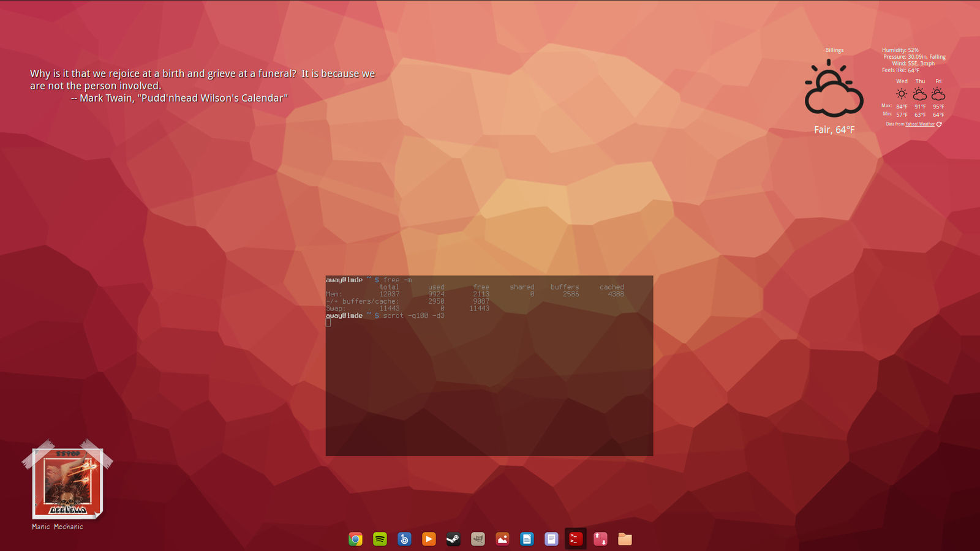Open the purple text editor dock icon
Viewport: 980px width, 551px height.
tap(551, 539)
